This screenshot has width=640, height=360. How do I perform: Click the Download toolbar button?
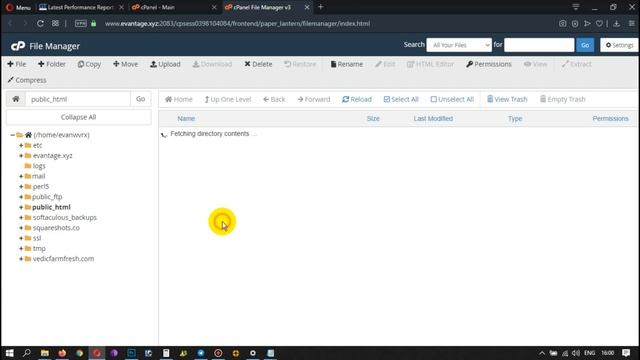click(x=212, y=64)
